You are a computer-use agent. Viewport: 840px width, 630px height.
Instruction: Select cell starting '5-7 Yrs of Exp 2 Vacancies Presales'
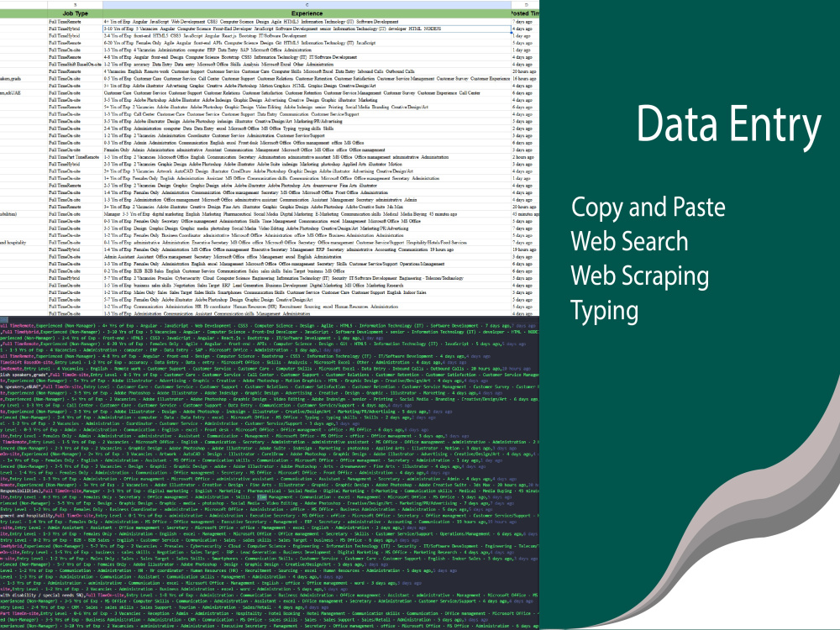pyautogui.click(x=307, y=278)
